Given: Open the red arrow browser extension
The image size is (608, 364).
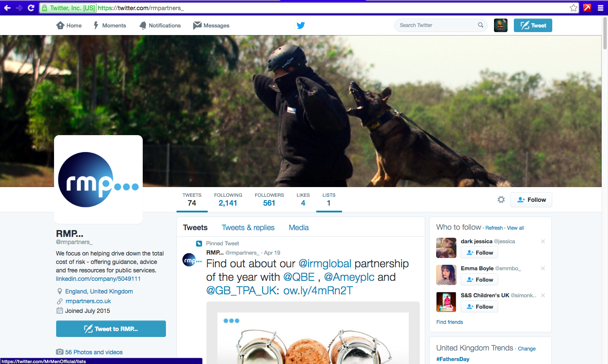Looking at the screenshot, I should [x=587, y=8].
